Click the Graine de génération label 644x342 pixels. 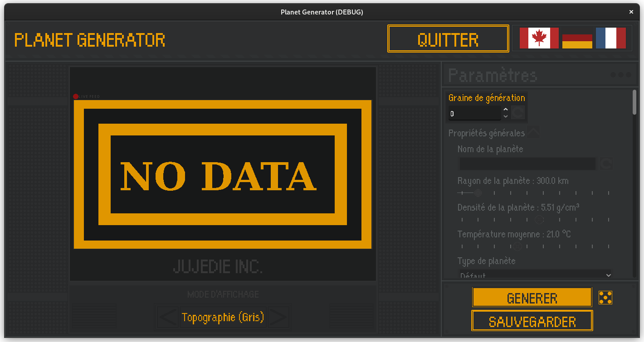pos(487,98)
